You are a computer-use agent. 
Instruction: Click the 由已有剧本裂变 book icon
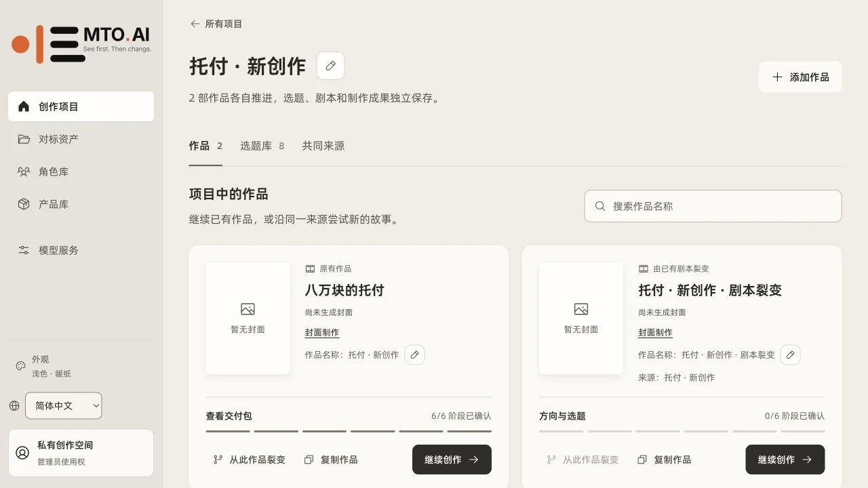(x=644, y=269)
